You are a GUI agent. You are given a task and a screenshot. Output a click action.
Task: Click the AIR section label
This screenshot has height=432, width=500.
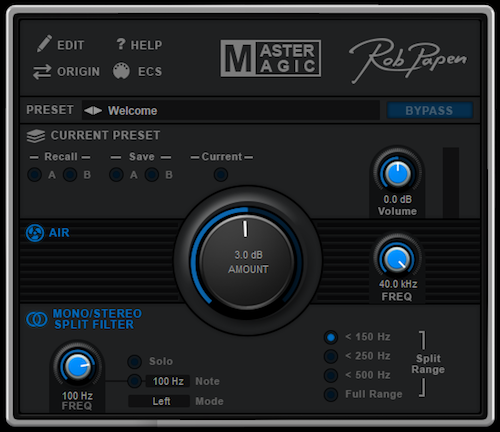coord(59,233)
